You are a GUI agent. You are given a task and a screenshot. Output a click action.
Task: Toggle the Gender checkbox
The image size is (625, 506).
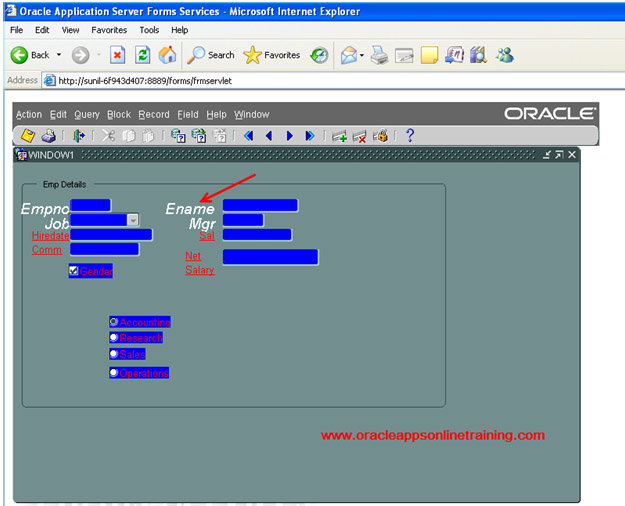[x=74, y=271]
